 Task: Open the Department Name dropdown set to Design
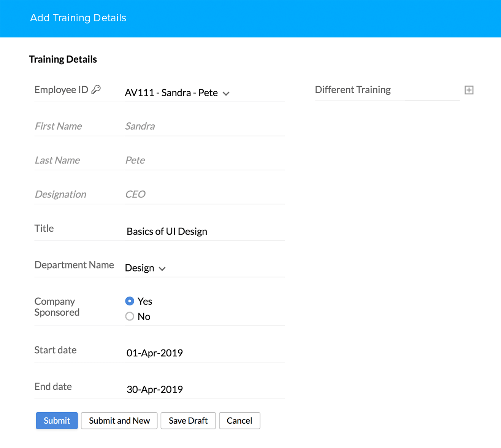pos(145,268)
